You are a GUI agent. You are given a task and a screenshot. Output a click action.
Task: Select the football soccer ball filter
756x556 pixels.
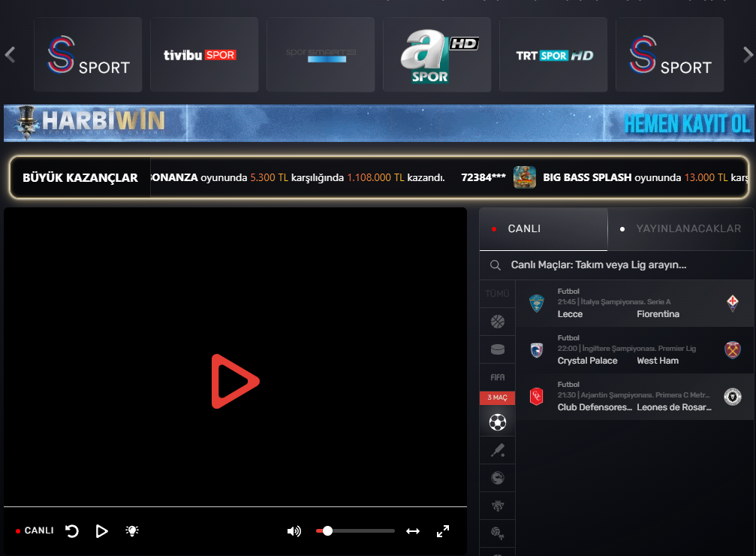[498, 422]
